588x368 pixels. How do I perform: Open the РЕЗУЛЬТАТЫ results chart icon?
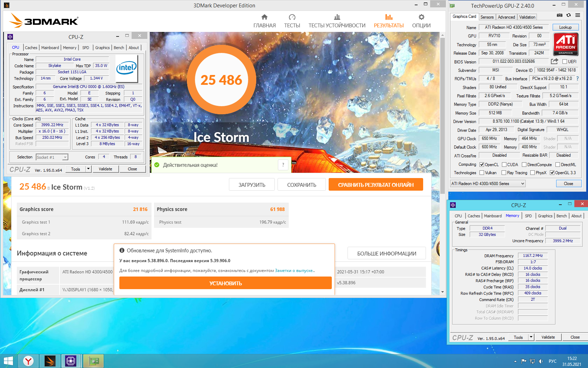click(388, 17)
